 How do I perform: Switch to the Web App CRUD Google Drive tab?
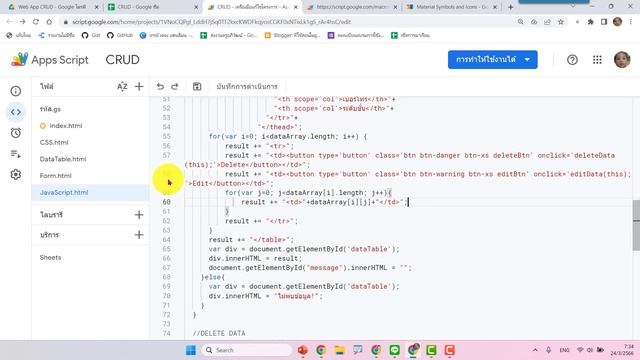(52, 7)
